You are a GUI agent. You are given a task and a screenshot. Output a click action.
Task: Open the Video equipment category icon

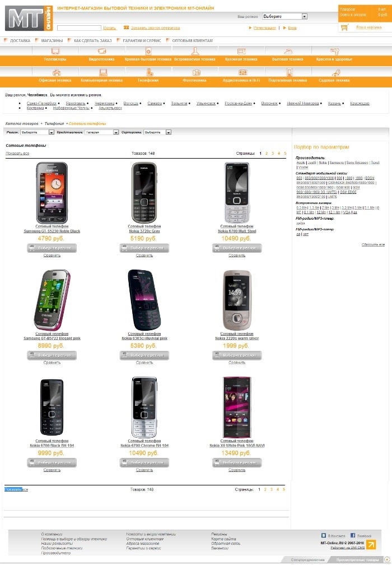[102, 51]
